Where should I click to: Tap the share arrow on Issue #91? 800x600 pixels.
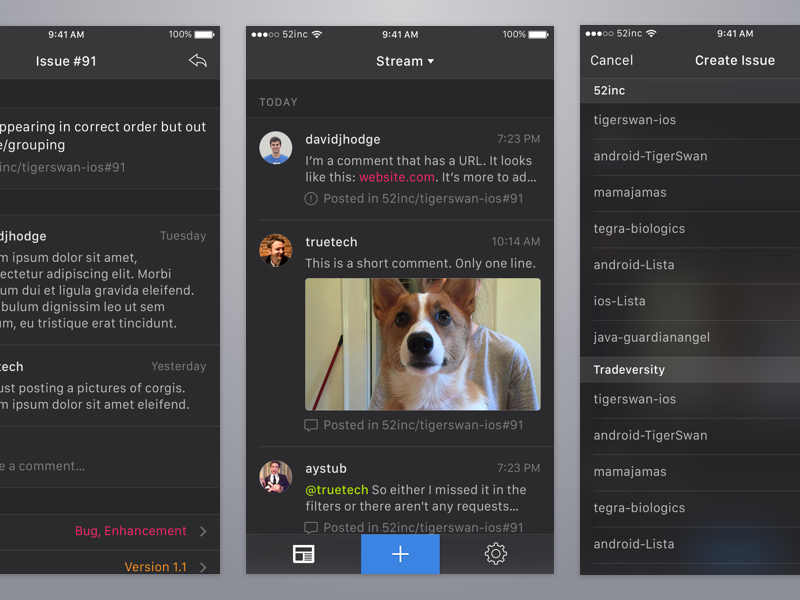coord(197,60)
